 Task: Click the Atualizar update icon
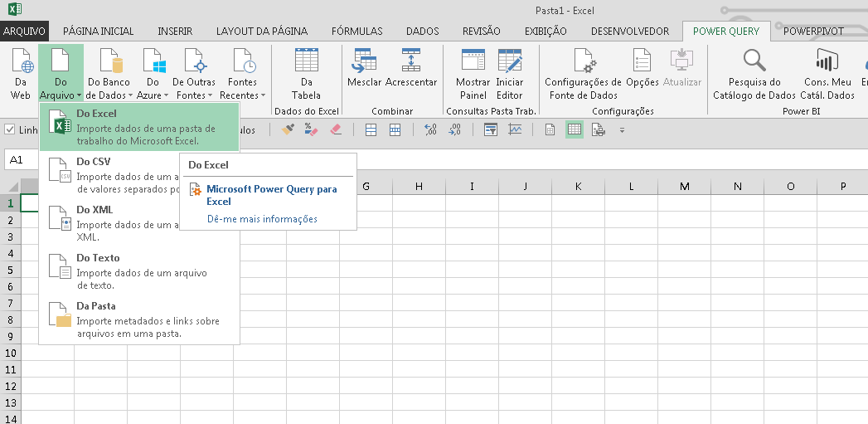(x=682, y=68)
